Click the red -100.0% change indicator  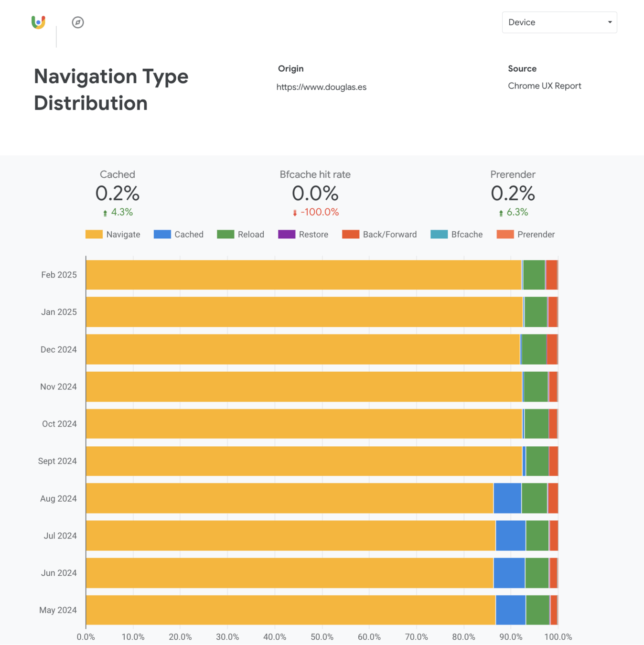[315, 212]
